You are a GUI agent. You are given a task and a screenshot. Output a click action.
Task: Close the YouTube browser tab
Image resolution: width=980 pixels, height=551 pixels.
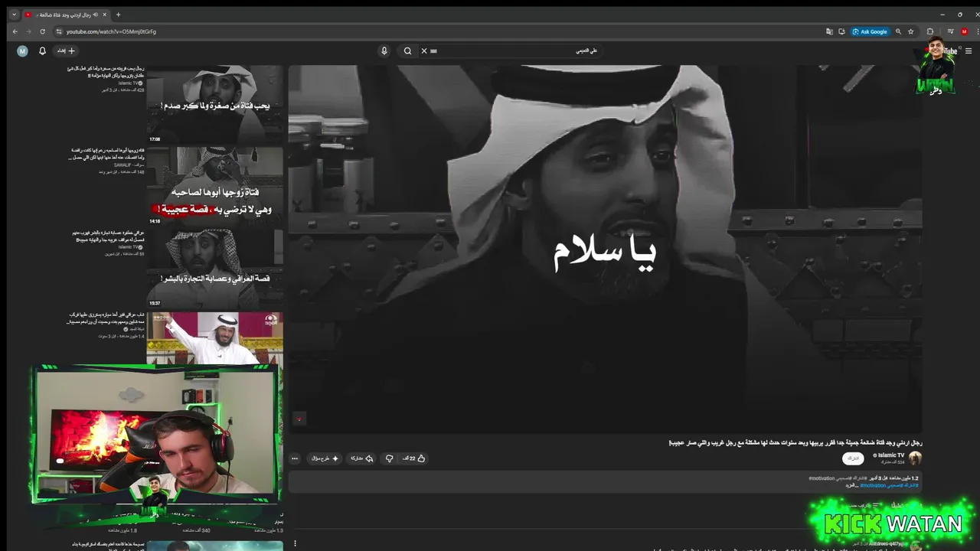(x=105, y=15)
